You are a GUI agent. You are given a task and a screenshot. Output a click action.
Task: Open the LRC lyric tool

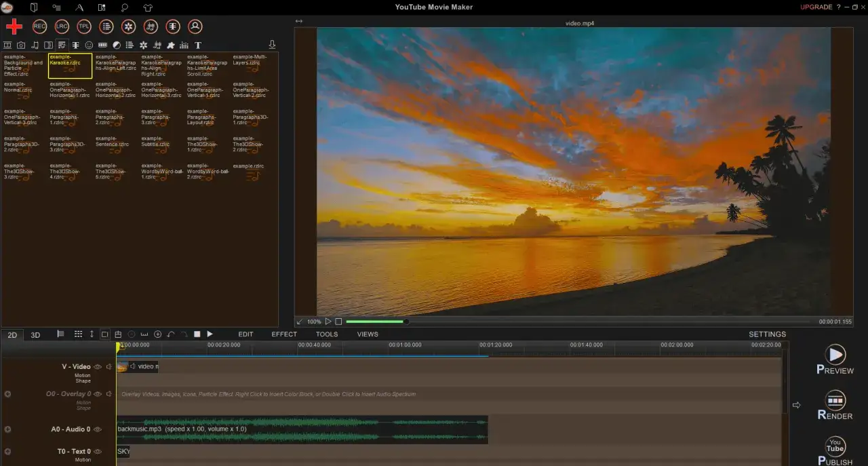click(x=62, y=26)
